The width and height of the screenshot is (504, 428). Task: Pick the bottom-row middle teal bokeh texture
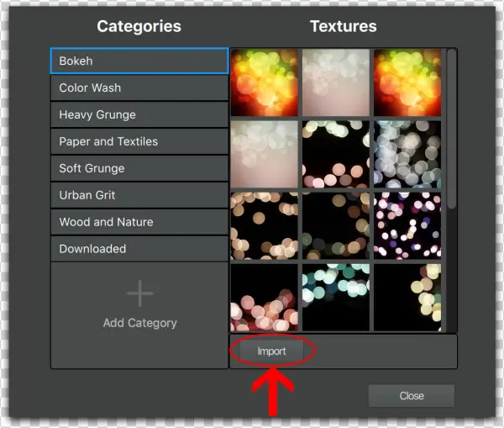tap(336, 297)
